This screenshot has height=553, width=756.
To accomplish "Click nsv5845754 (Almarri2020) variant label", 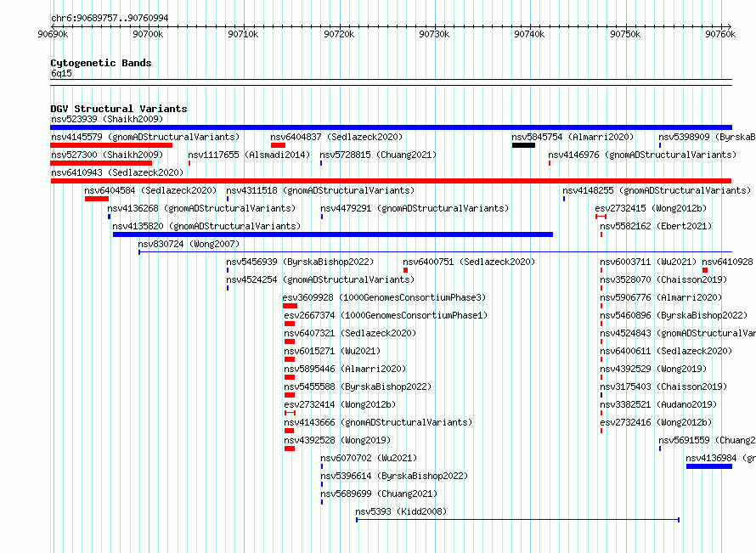I will pyautogui.click(x=573, y=137).
